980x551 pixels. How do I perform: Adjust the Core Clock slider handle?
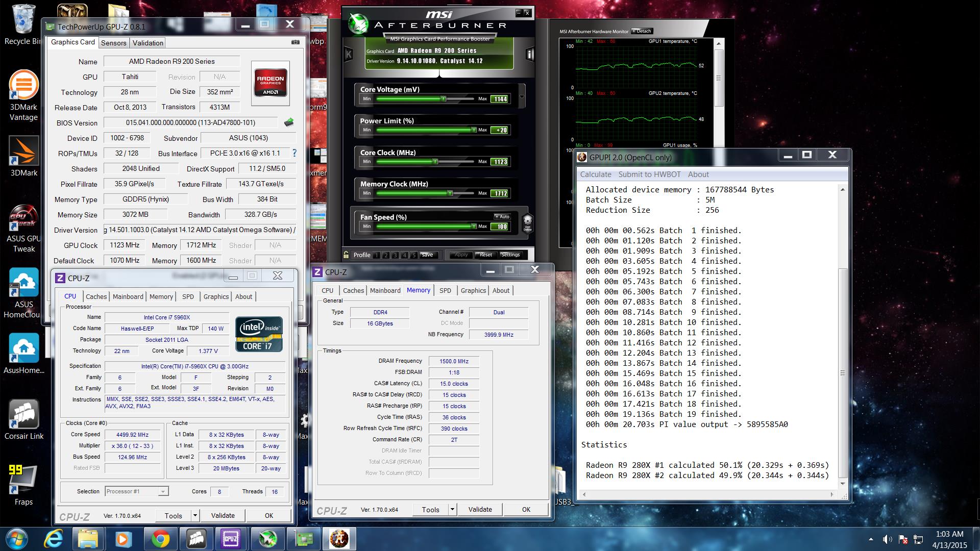point(435,162)
